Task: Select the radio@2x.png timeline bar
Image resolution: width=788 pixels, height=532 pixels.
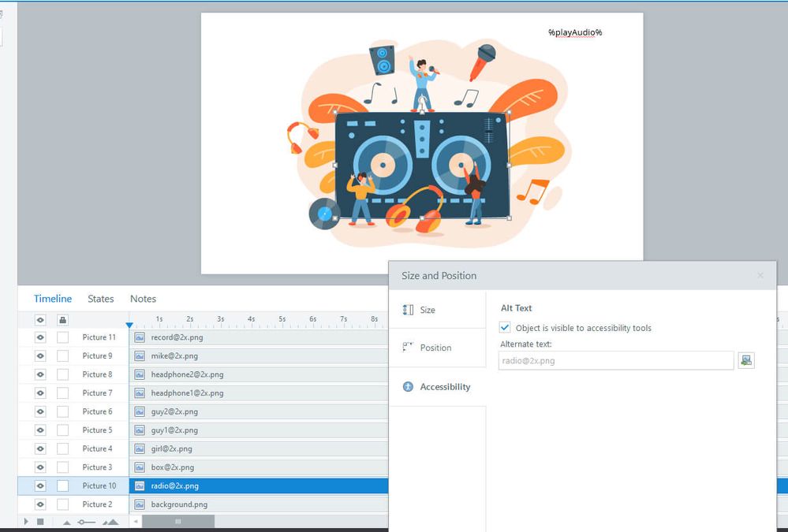Action: tap(259, 486)
